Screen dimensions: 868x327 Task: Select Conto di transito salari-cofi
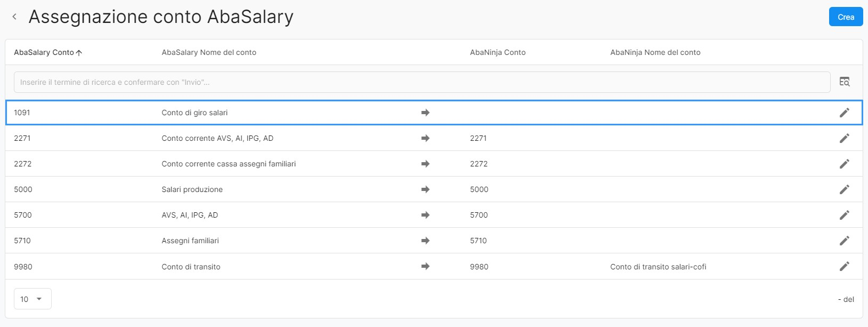[x=658, y=267]
